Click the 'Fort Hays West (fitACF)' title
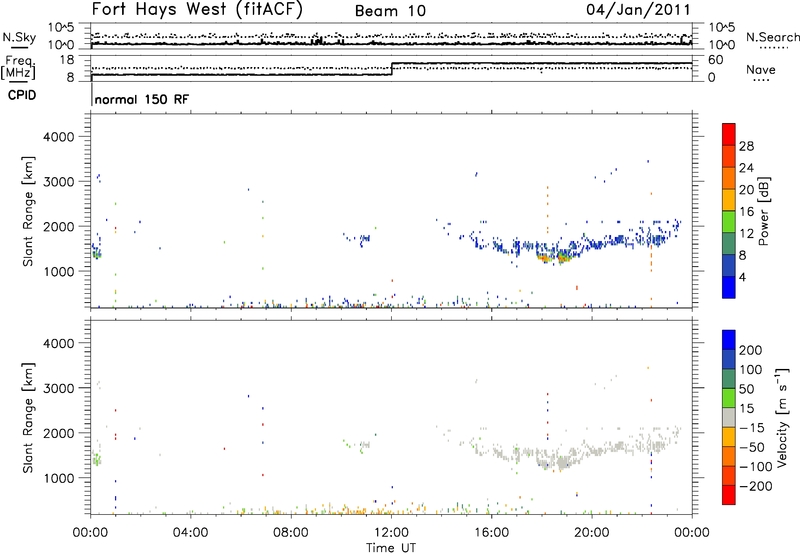Screen dimensions: 800x554 (197, 9)
